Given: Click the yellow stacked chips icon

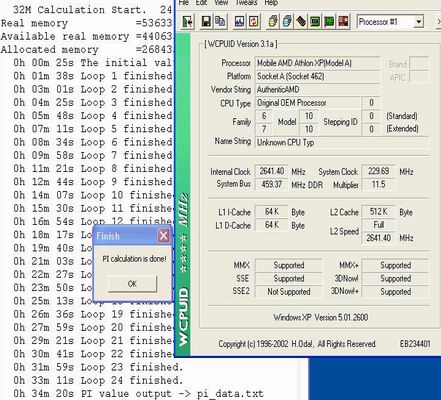Looking at the screenshot, I should (273, 22).
